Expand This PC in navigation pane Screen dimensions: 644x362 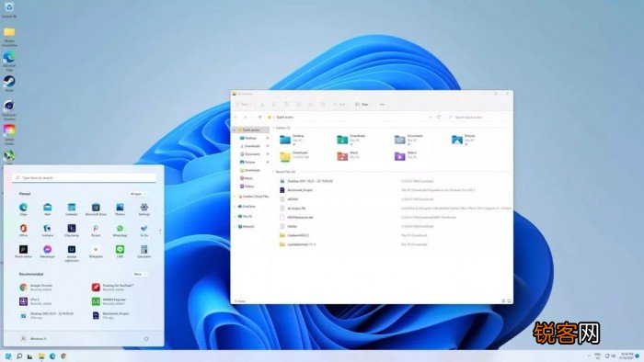[235, 217]
